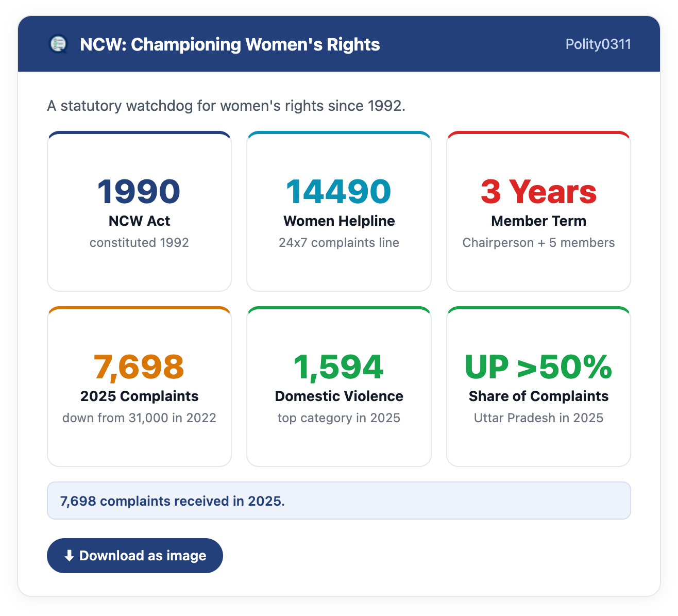
Task: Select the 14490 Women Helpline card
Action: (x=339, y=211)
